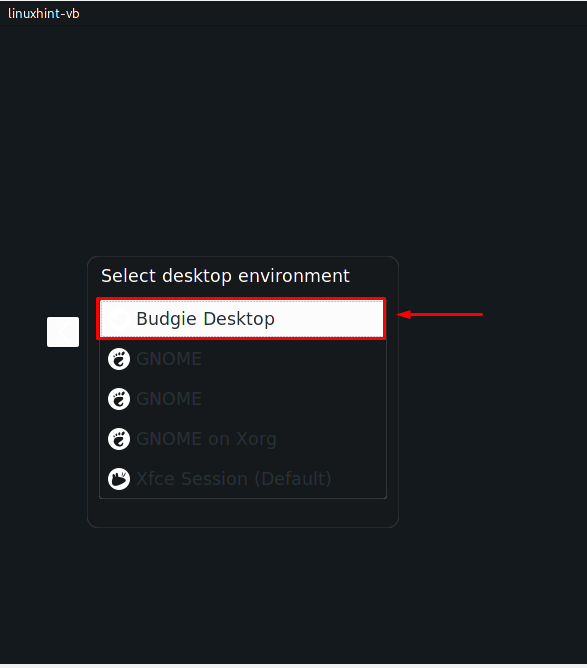Click the Budgie Desktop logo icon
The image size is (587, 668).
pyautogui.click(x=119, y=319)
